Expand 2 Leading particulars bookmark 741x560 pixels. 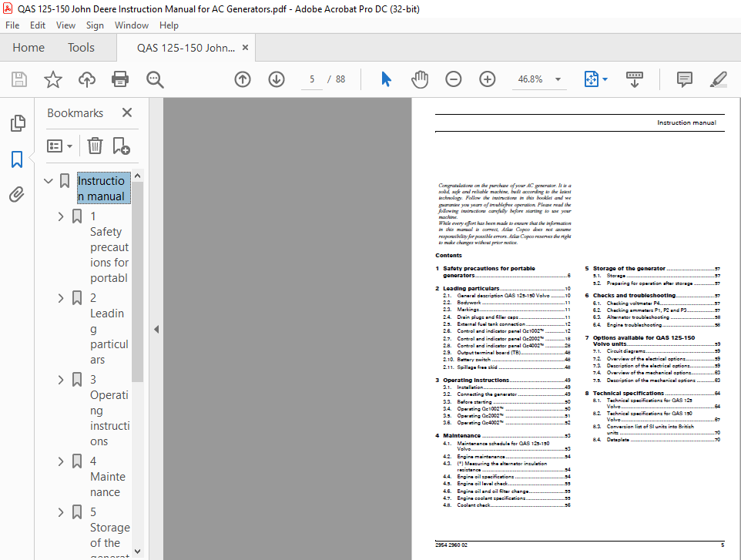point(61,298)
